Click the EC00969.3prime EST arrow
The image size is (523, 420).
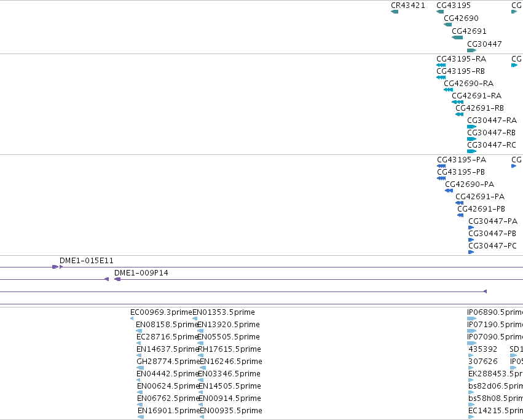(x=132, y=319)
